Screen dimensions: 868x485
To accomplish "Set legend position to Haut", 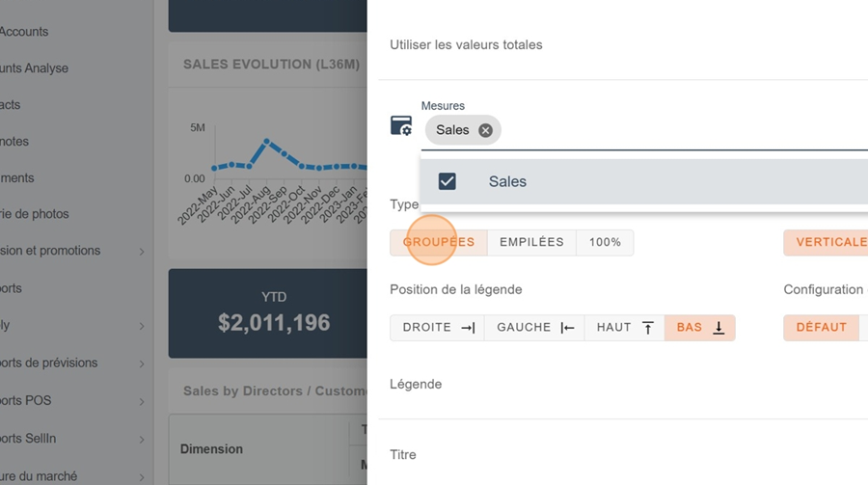I will point(624,328).
